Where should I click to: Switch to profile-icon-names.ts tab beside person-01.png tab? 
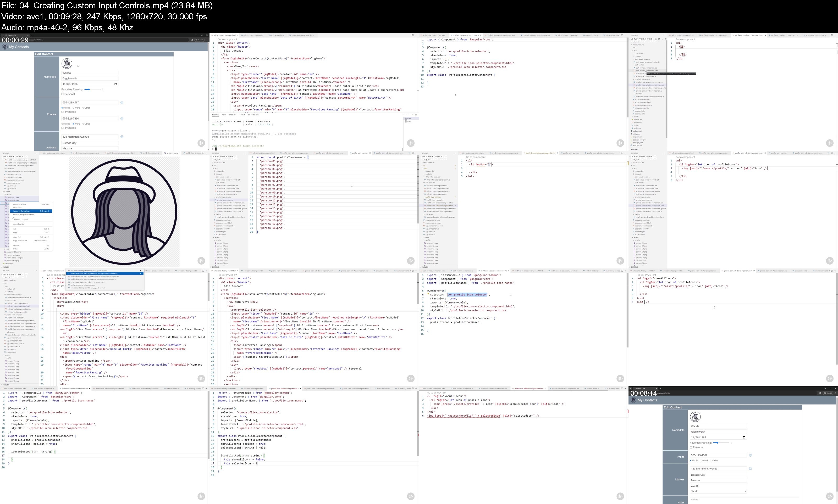coord(151,153)
